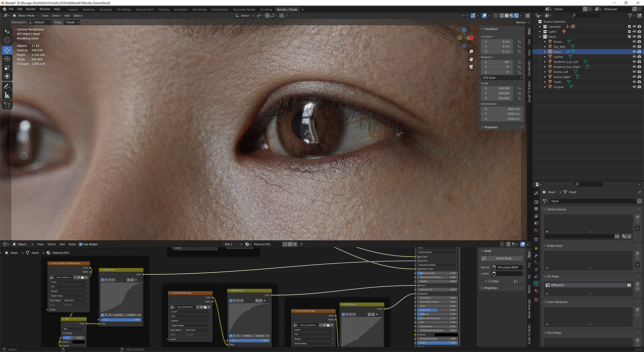Select the Scale tool
Viewport: 644px width, 352px height.
point(6,67)
